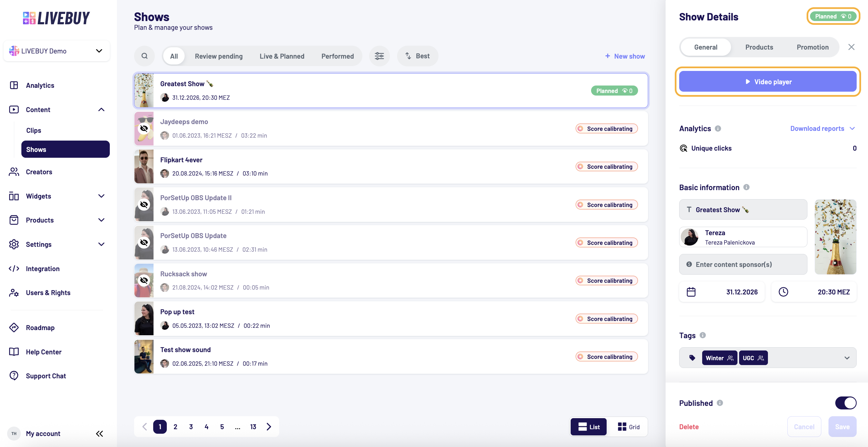Toggle visibility of Rucksack show

click(144, 281)
